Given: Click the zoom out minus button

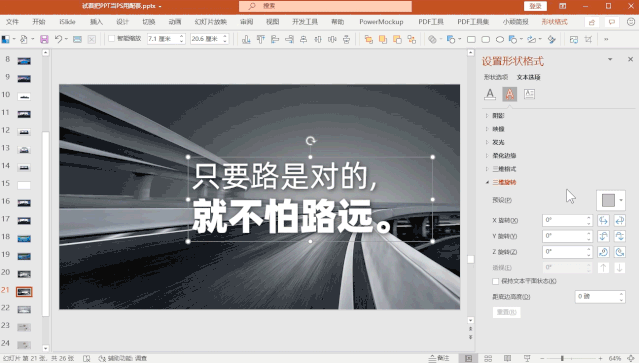Looking at the screenshot, I should (542, 358).
